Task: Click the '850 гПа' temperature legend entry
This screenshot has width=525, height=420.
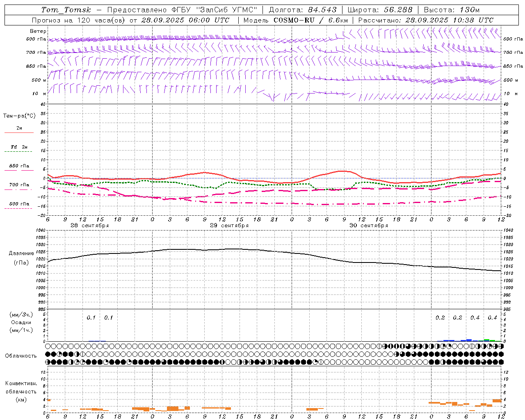Action: click(x=19, y=166)
